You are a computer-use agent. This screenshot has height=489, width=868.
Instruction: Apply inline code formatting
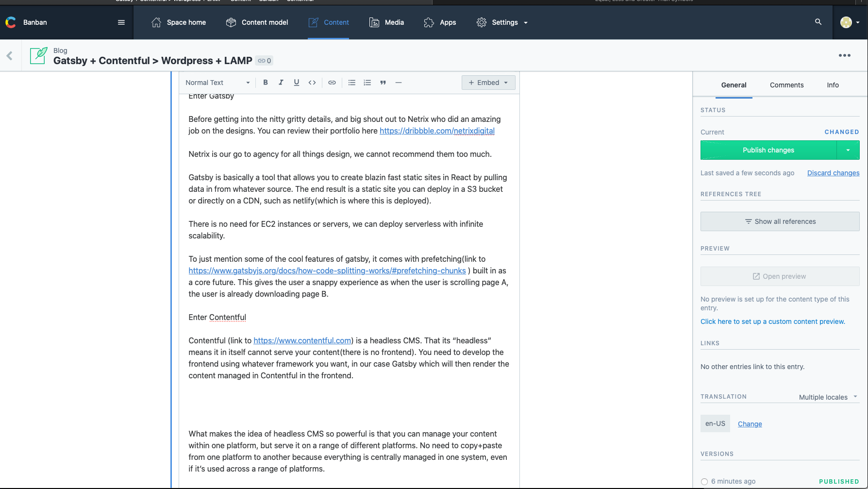312,83
